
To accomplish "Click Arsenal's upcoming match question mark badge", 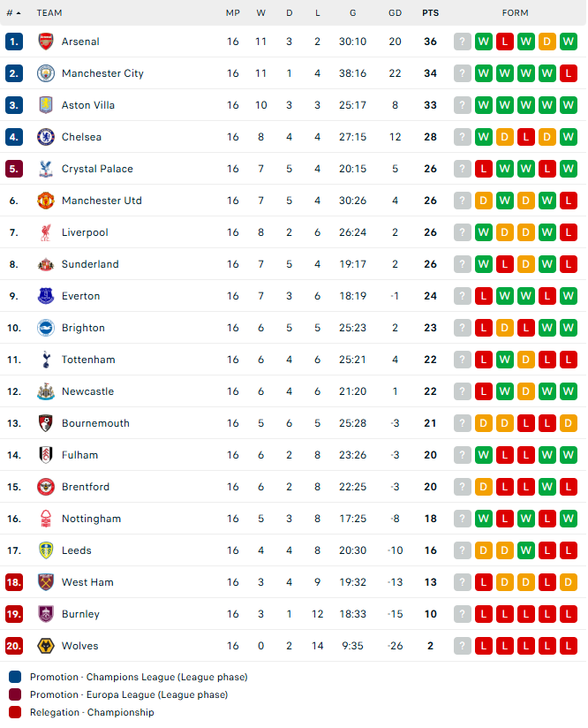I will [463, 42].
